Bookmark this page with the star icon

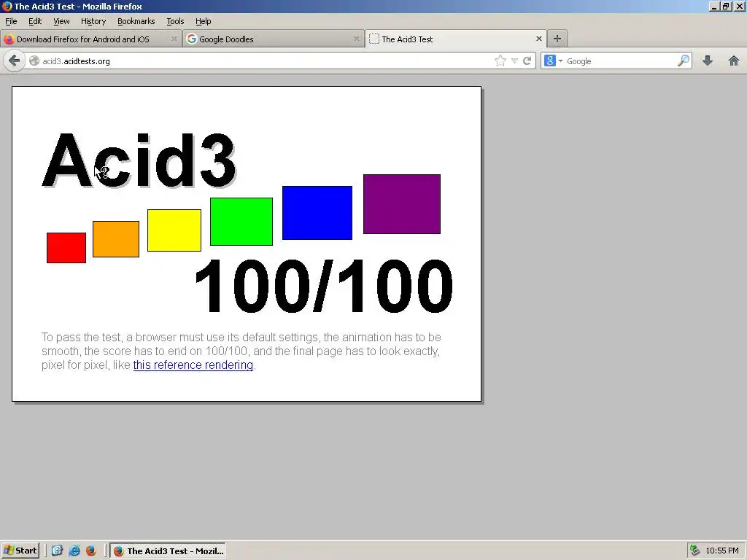click(500, 61)
